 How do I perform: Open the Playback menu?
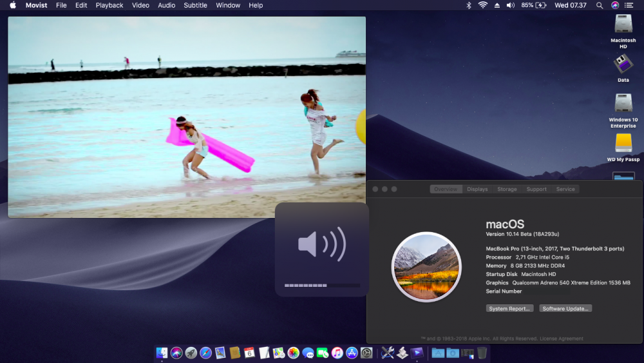[x=109, y=5]
